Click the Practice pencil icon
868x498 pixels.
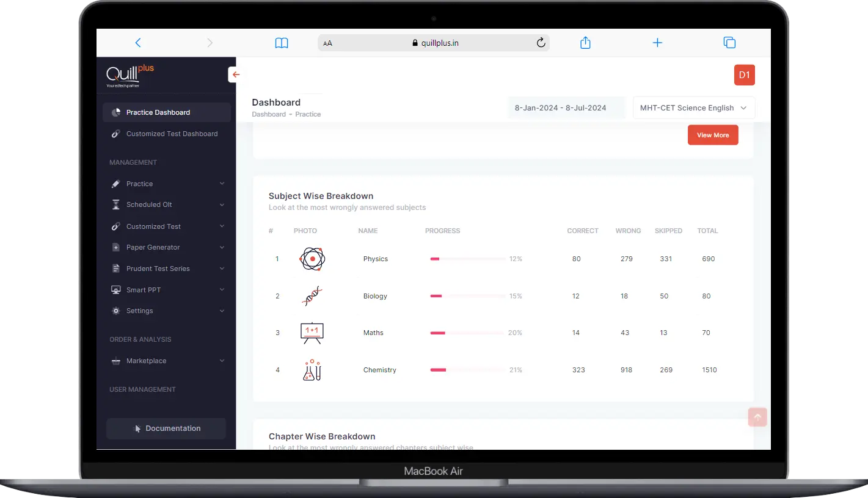click(x=116, y=184)
